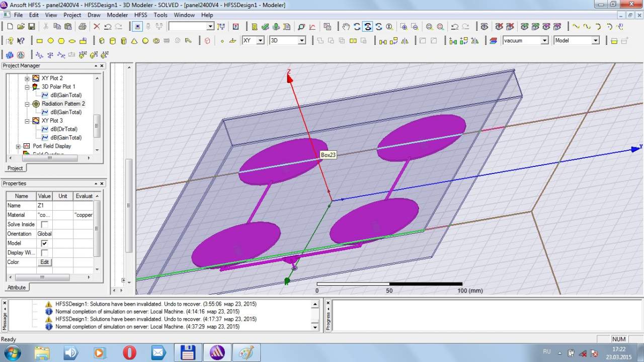Enable the Solve Inside checkbox

(44, 224)
